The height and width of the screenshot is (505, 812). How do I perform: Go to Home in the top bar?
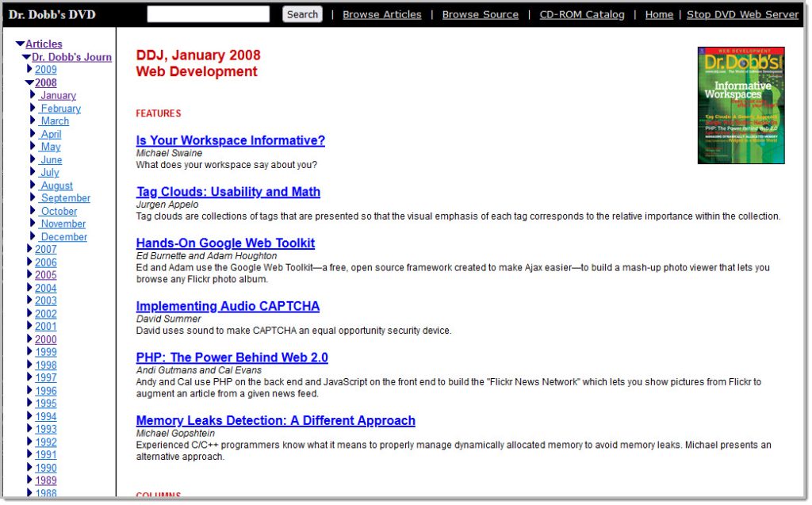coord(658,14)
